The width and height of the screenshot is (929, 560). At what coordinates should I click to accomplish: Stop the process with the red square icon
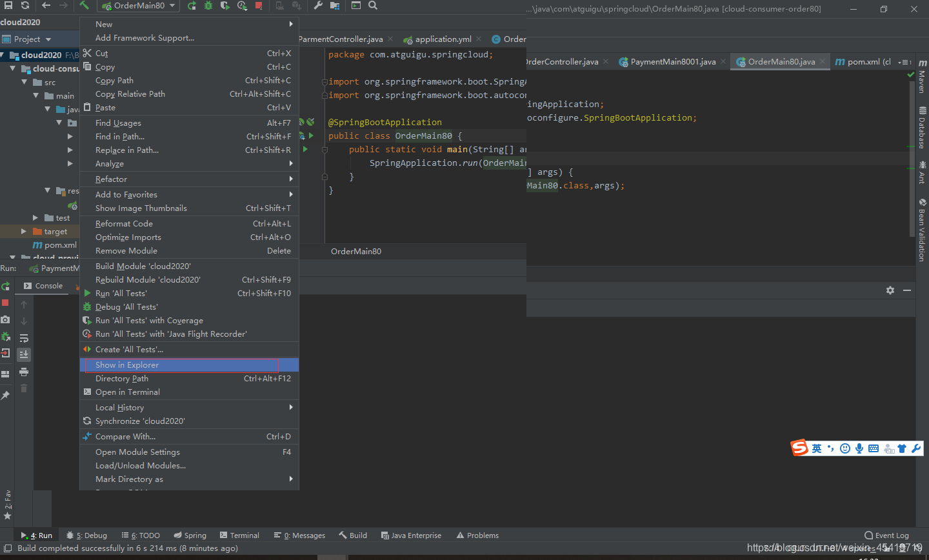(259, 6)
